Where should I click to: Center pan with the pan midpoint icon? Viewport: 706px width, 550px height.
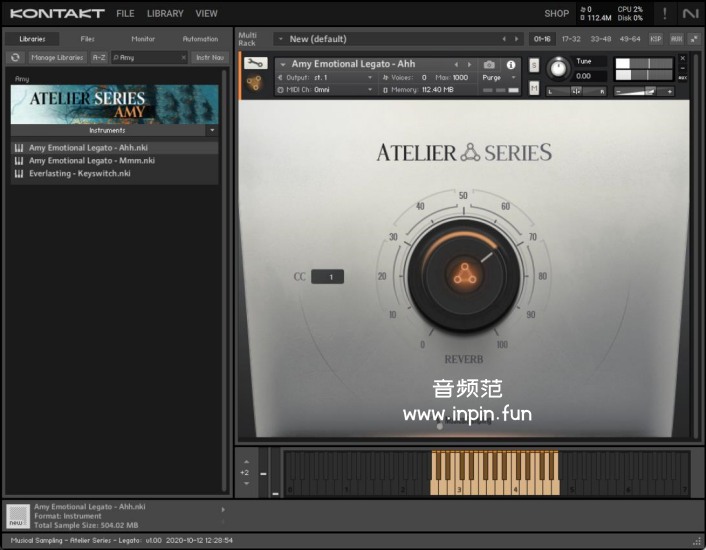click(x=576, y=91)
